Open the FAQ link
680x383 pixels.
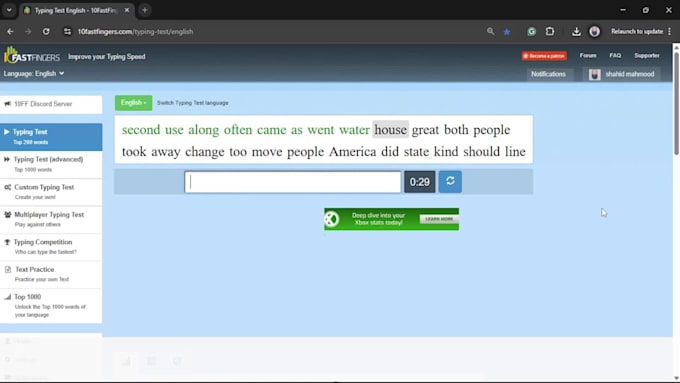click(615, 56)
